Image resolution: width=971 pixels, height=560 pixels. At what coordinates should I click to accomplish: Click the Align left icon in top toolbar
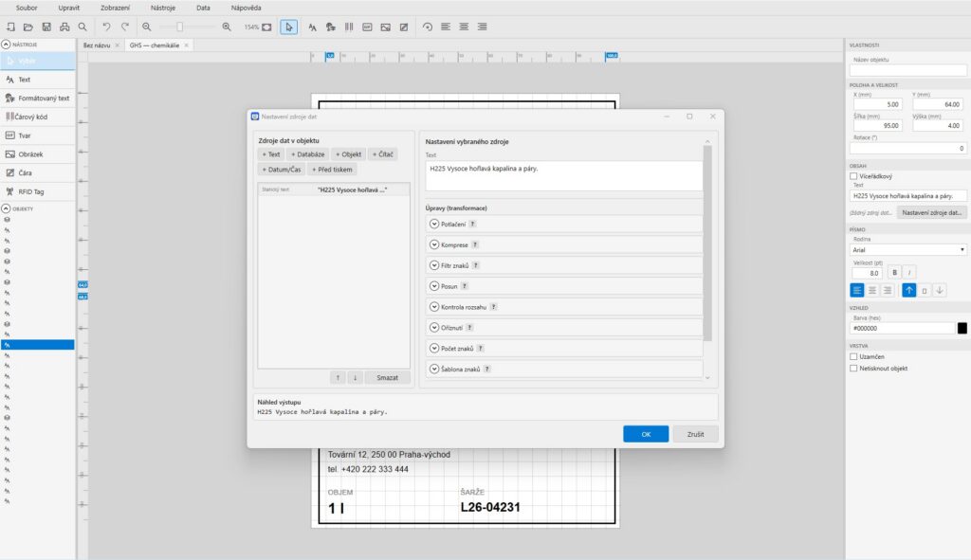pyautogui.click(x=446, y=27)
